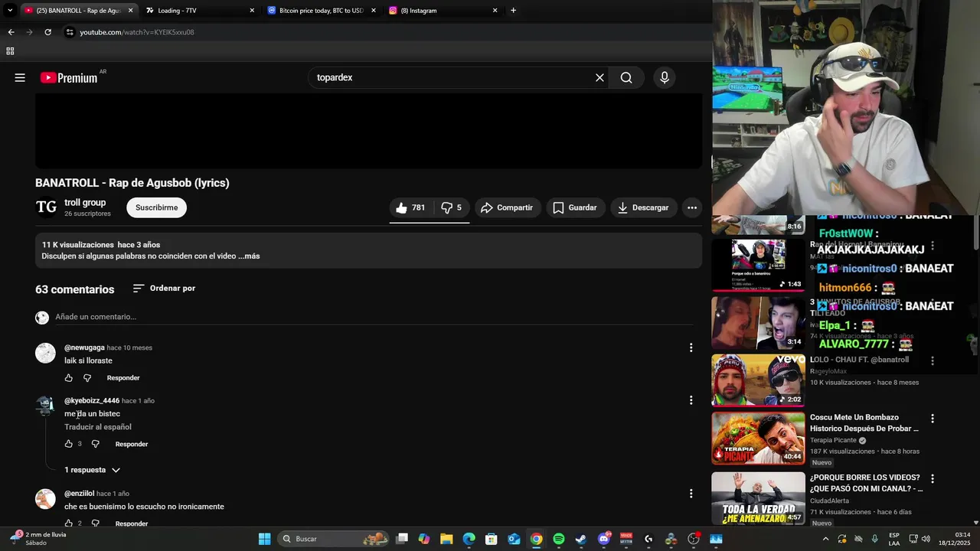Reply to @newugaga's comment
980x551 pixels.
123,378
